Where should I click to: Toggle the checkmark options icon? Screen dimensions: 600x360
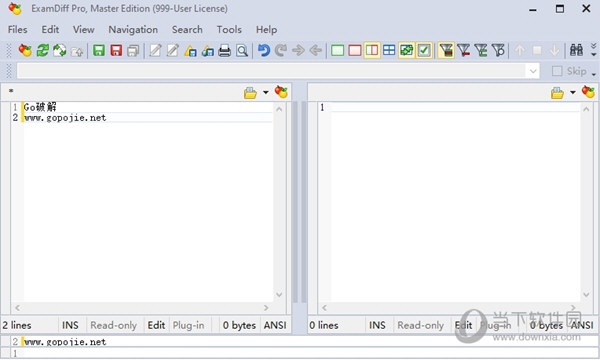[x=424, y=50]
